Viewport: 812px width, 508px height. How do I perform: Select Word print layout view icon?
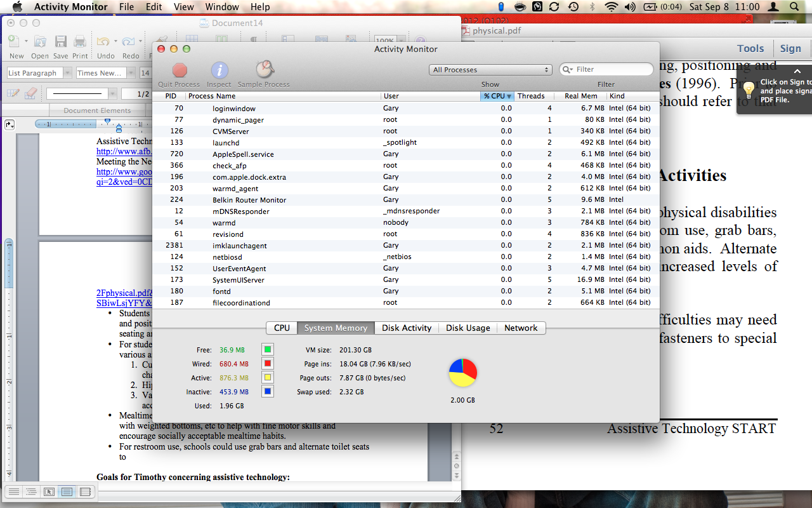pos(67,491)
